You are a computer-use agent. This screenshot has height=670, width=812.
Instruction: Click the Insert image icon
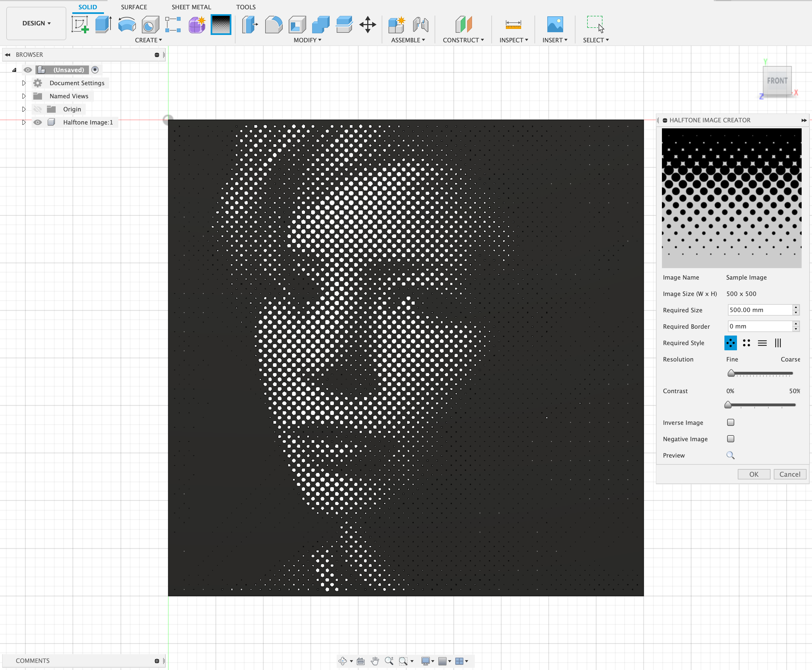(x=555, y=25)
